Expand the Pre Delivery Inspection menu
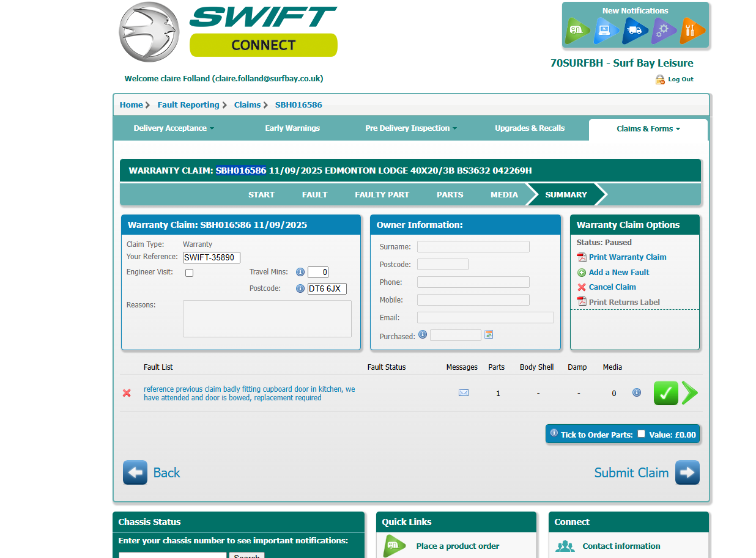 click(411, 128)
